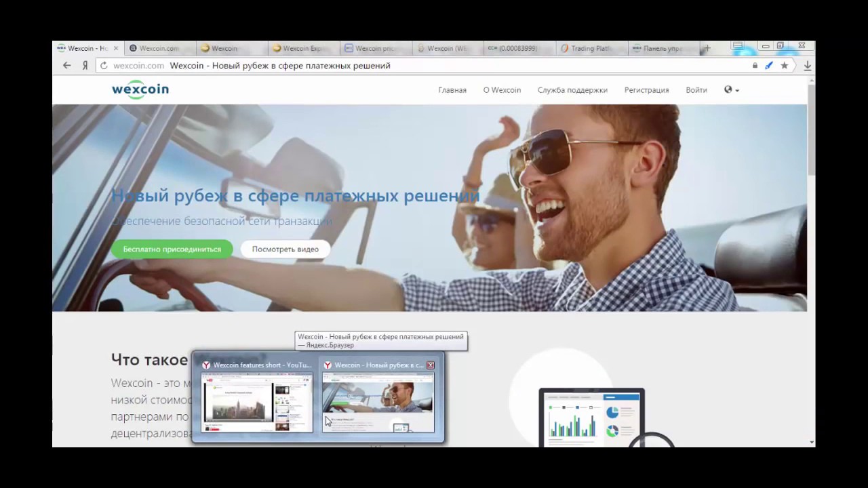This screenshot has width=868, height=488.
Task: Open the Регистрация nav link
Action: [646, 90]
